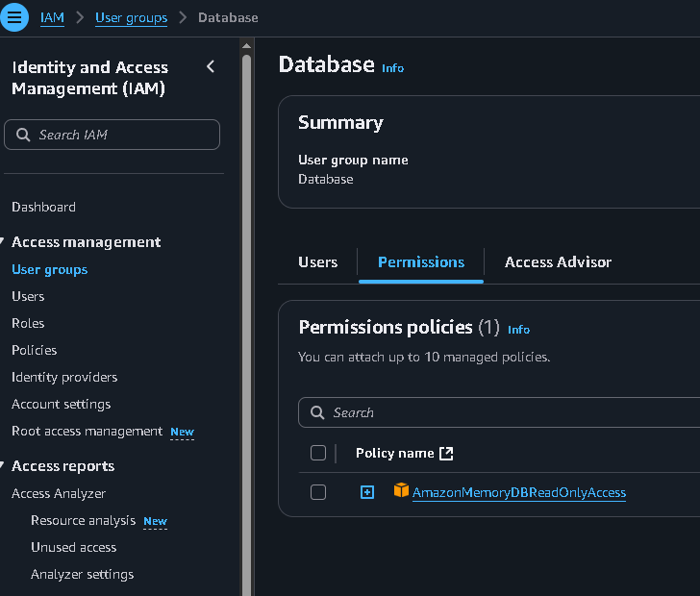Screen dimensions: 700x596
Task: Open Resource analysis in the sidebar
Action: [x=83, y=521]
